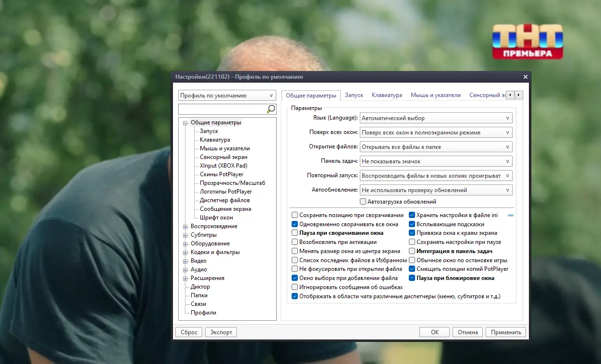
Task: Click the search magnifier icon
Action: tap(271, 109)
